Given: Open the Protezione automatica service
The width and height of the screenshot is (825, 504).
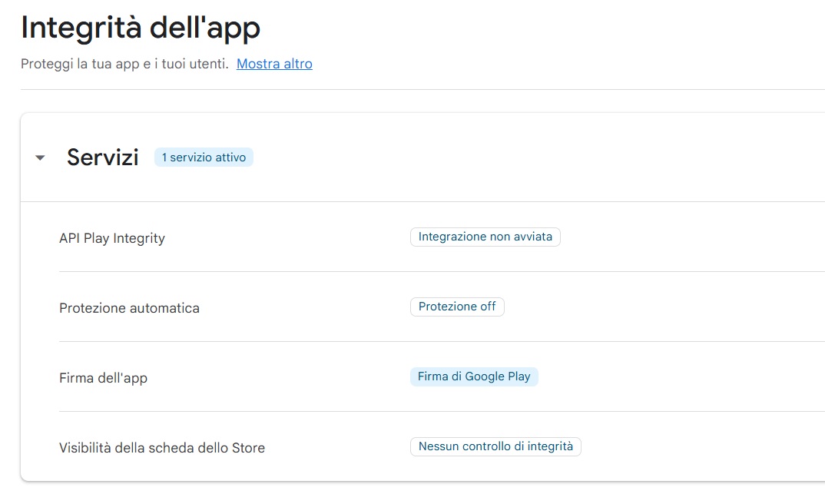Looking at the screenshot, I should [129, 308].
